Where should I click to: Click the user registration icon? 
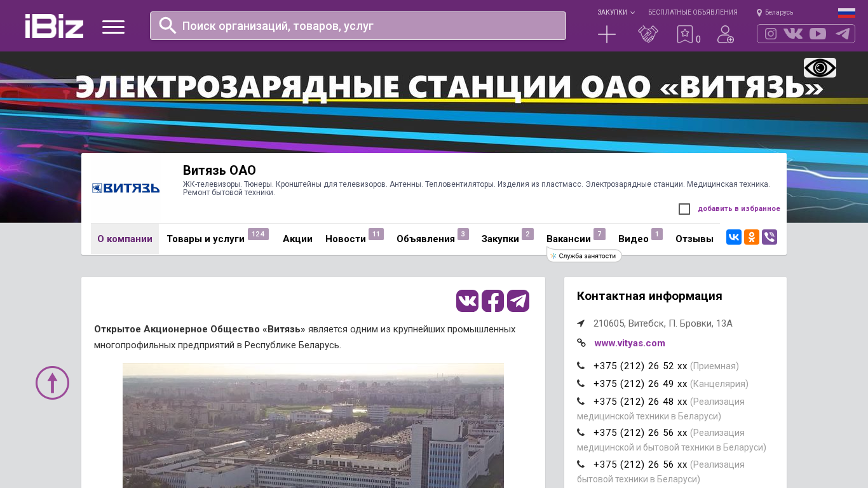(x=726, y=34)
